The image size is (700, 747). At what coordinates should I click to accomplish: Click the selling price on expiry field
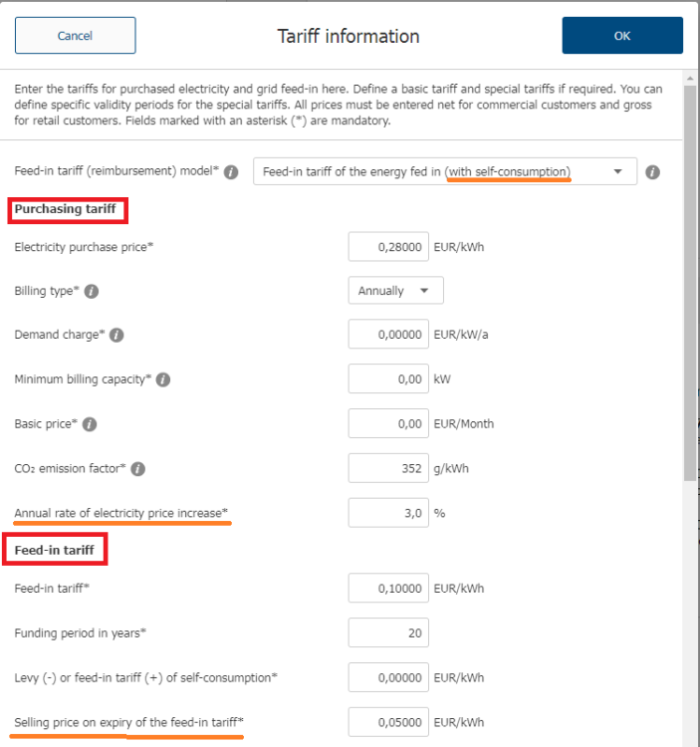coord(388,721)
